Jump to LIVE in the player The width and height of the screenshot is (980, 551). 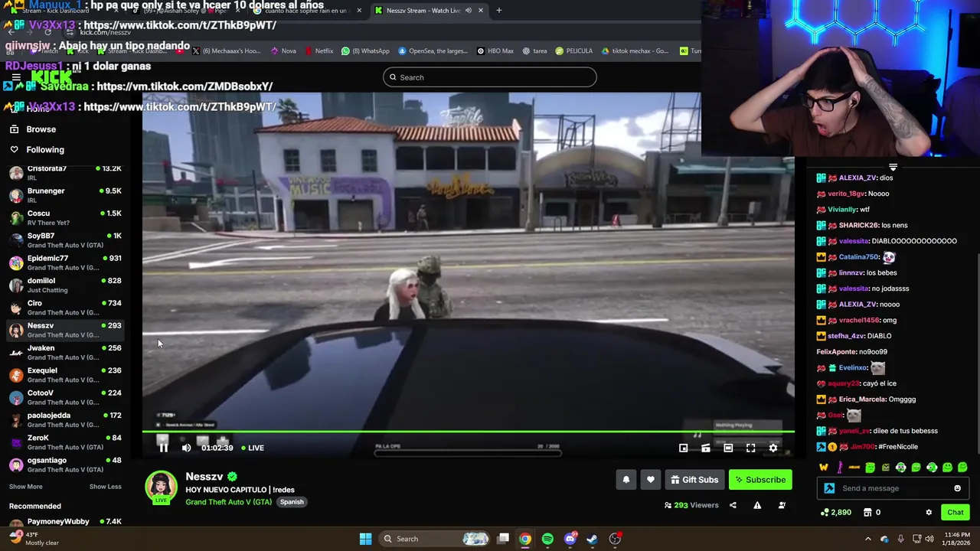(x=253, y=448)
